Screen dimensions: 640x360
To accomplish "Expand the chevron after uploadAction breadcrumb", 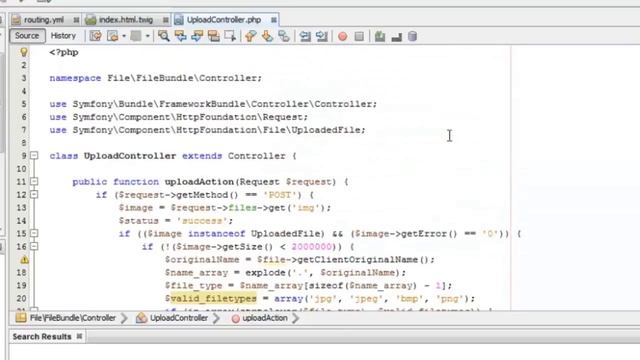I will pyautogui.click(x=295, y=318).
